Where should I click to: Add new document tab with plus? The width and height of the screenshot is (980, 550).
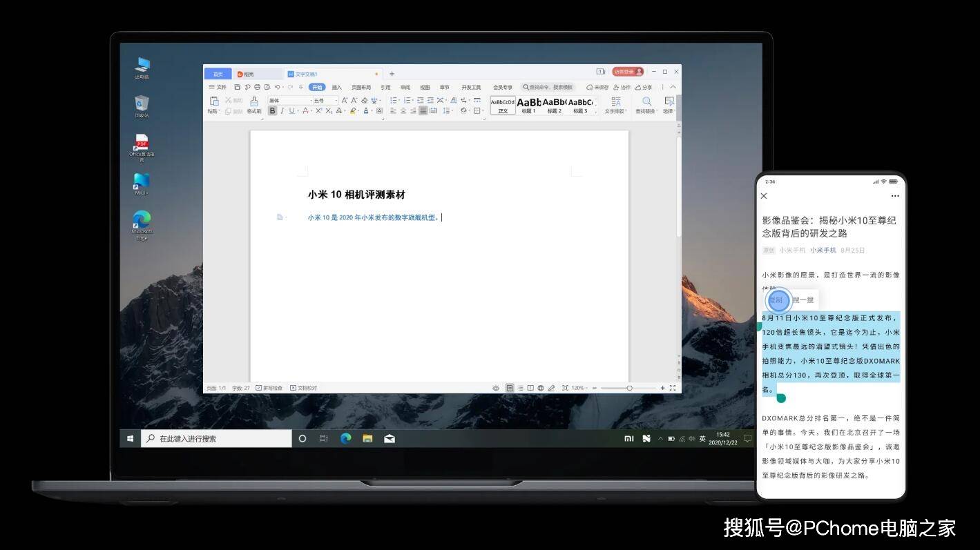(392, 74)
